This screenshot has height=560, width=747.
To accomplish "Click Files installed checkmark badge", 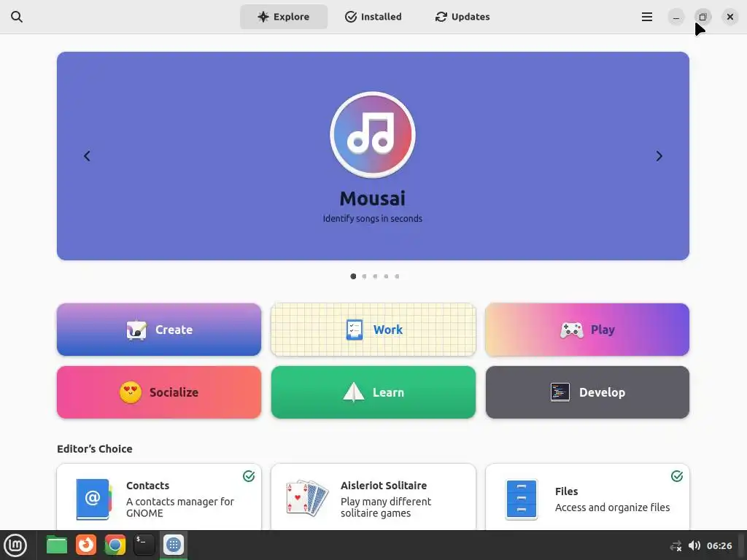I will click(677, 476).
